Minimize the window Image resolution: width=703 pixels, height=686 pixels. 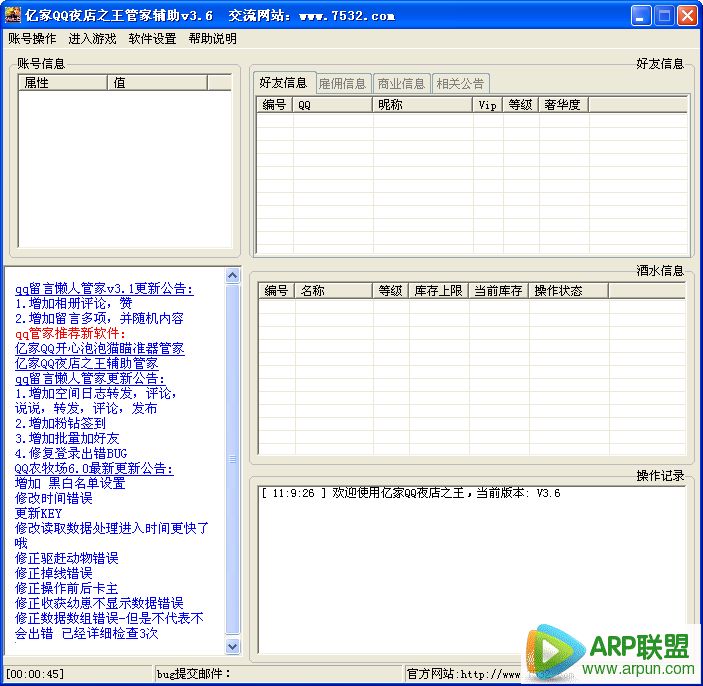pos(641,16)
